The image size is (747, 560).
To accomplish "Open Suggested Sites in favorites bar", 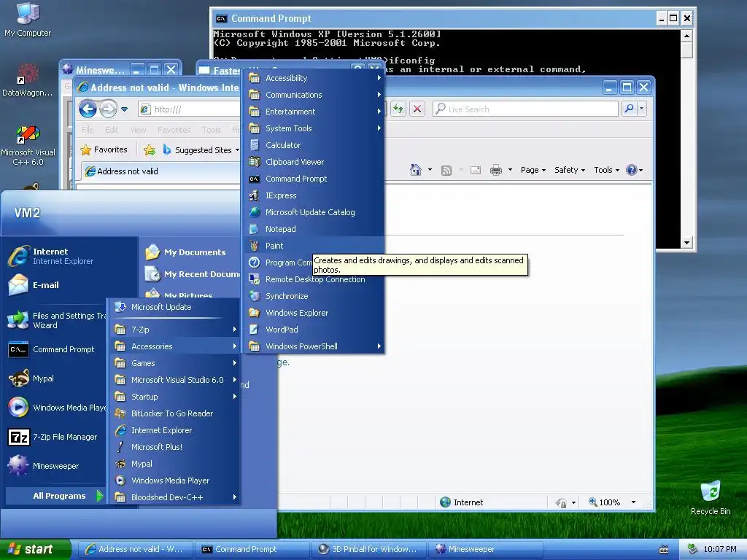I will click(x=201, y=150).
